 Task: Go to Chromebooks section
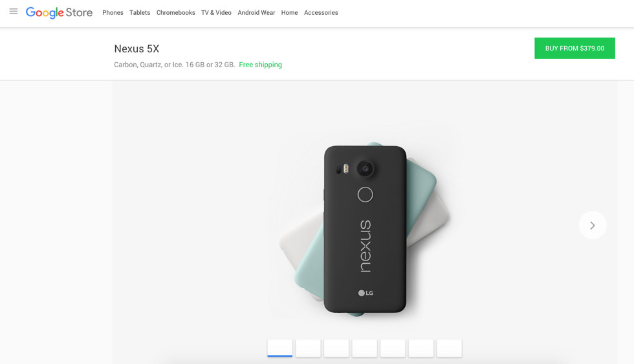pyautogui.click(x=176, y=12)
